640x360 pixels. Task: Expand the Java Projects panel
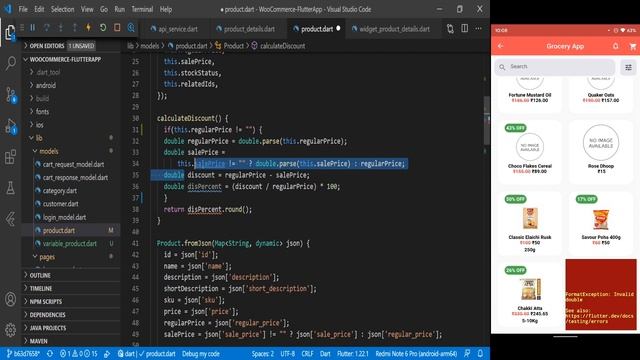[48, 328]
